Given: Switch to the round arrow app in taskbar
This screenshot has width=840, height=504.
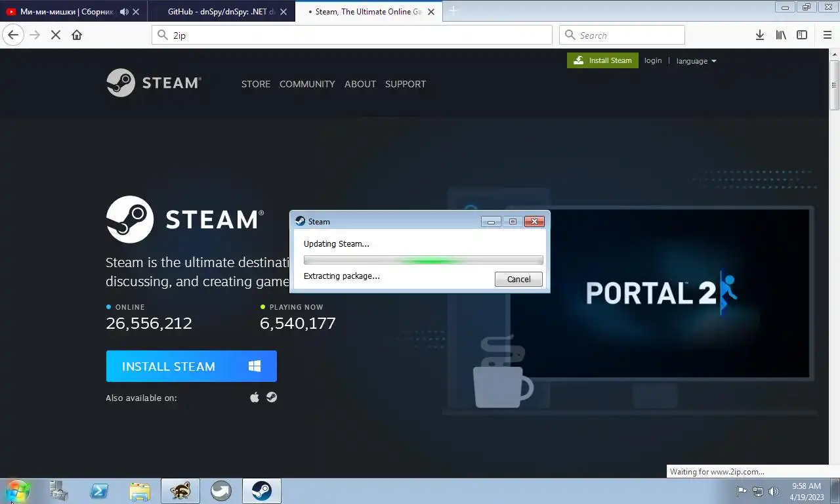Looking at the screenshot, I should coord(221,490).
